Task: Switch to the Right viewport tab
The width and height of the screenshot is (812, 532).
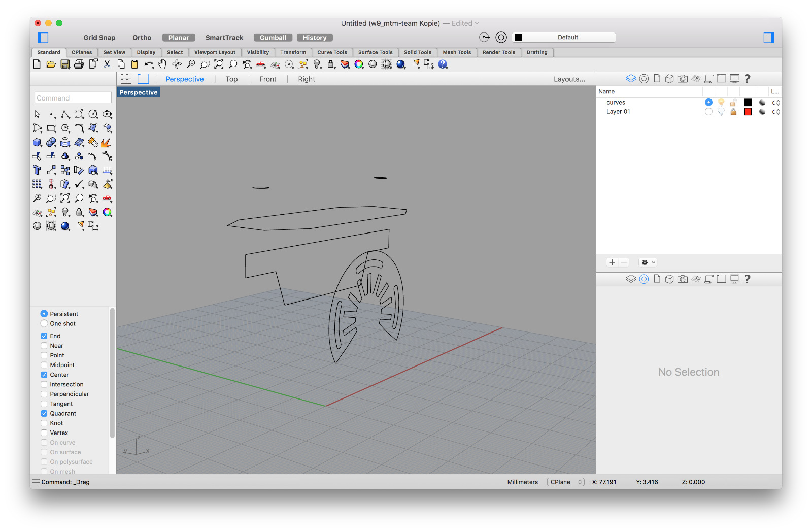Action: (307, 79)
